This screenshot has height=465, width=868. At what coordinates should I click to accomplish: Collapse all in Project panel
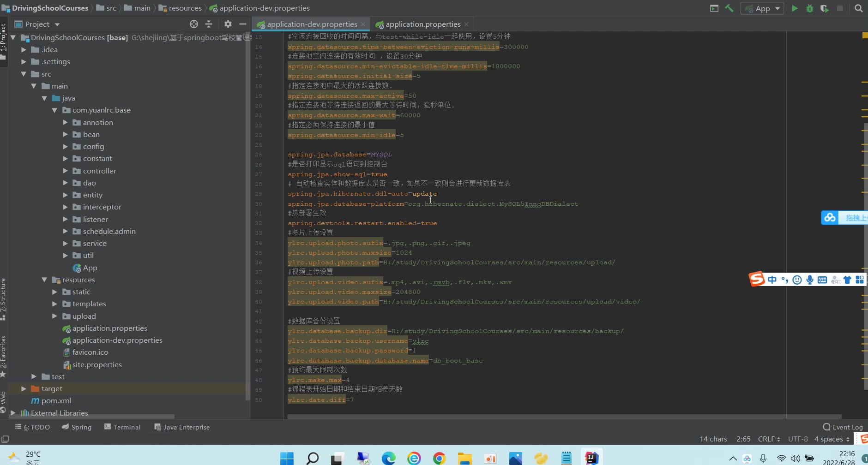tap(209, 24)
